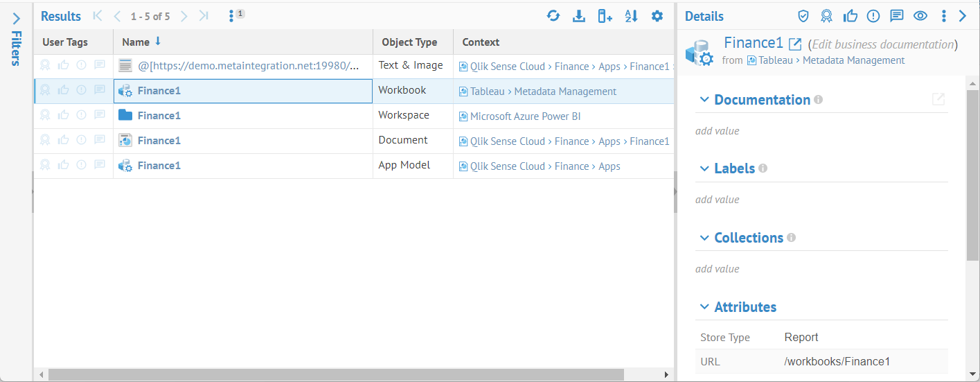Viewport: 980px width, 382px height.
Task: Open results settings gear
Action: point(657,16)
